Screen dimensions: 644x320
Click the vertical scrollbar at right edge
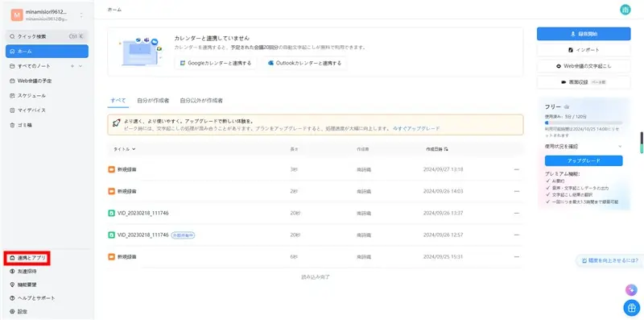pyautogui.click(x=642, y=143)
